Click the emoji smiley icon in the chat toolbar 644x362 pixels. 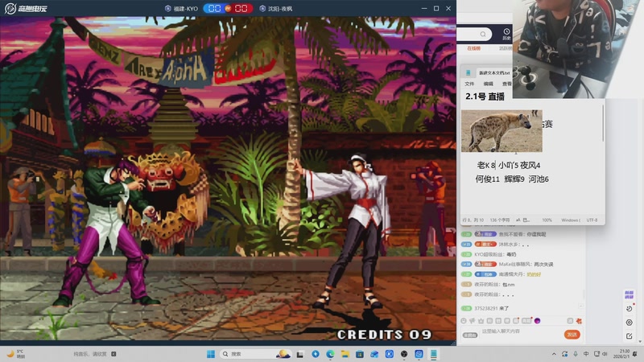[x=464, y=321]
